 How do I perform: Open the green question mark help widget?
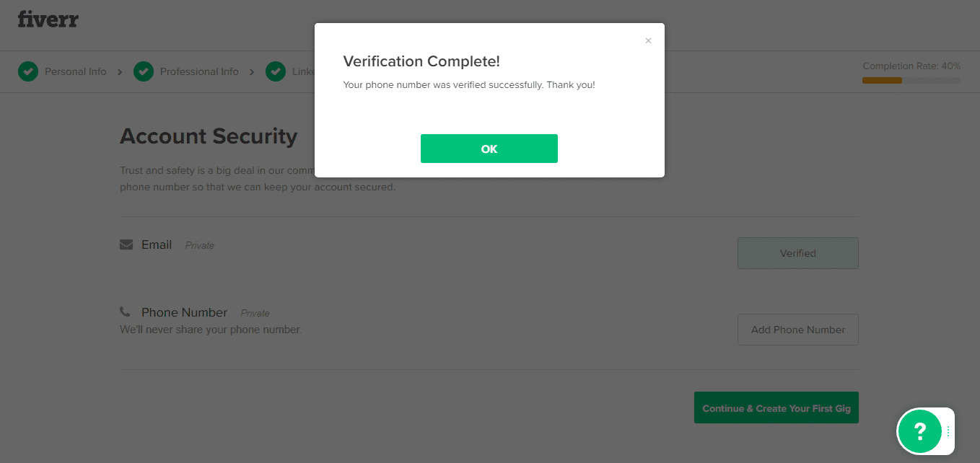click(x=919, y=431)
